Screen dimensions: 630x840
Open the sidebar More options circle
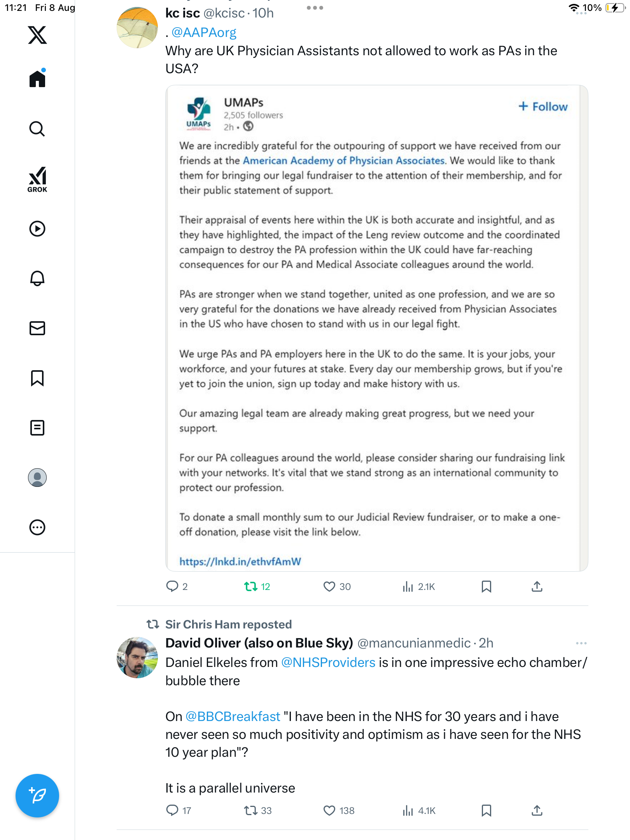click(37, 527)
